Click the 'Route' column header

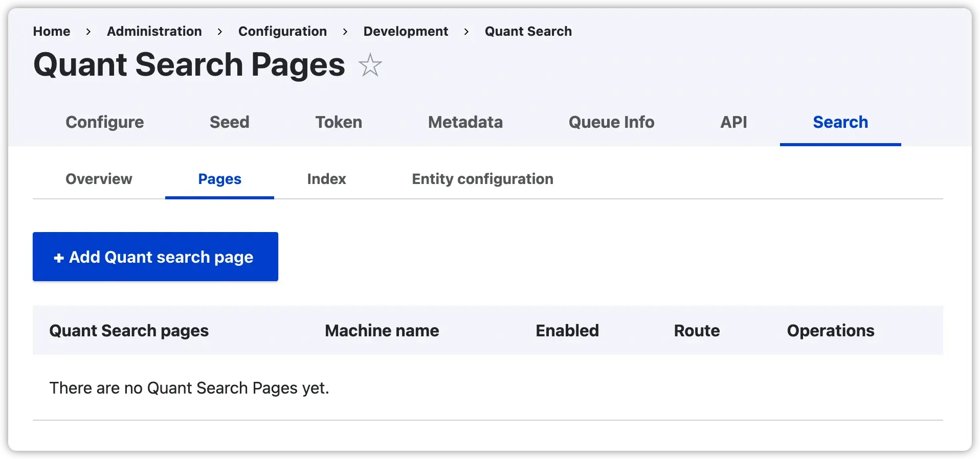coord(697,331)
